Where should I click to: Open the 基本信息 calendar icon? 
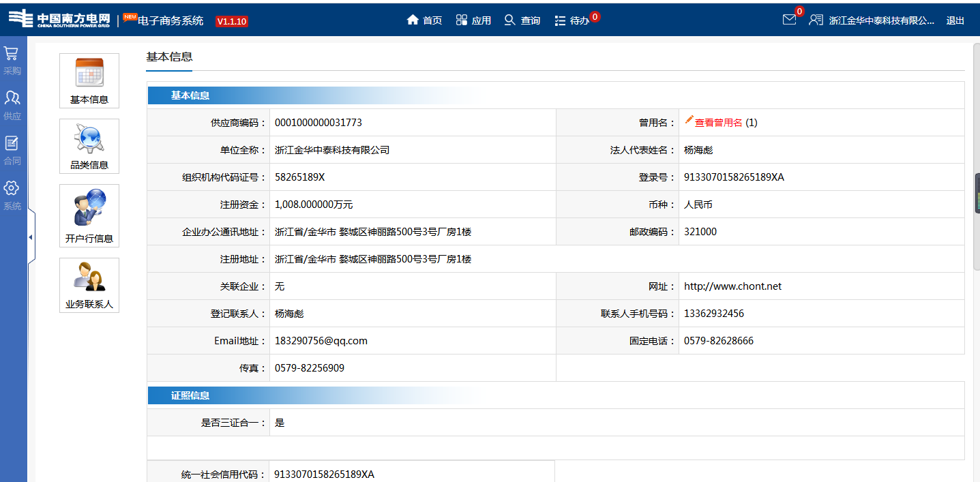(x=89, y=72)
